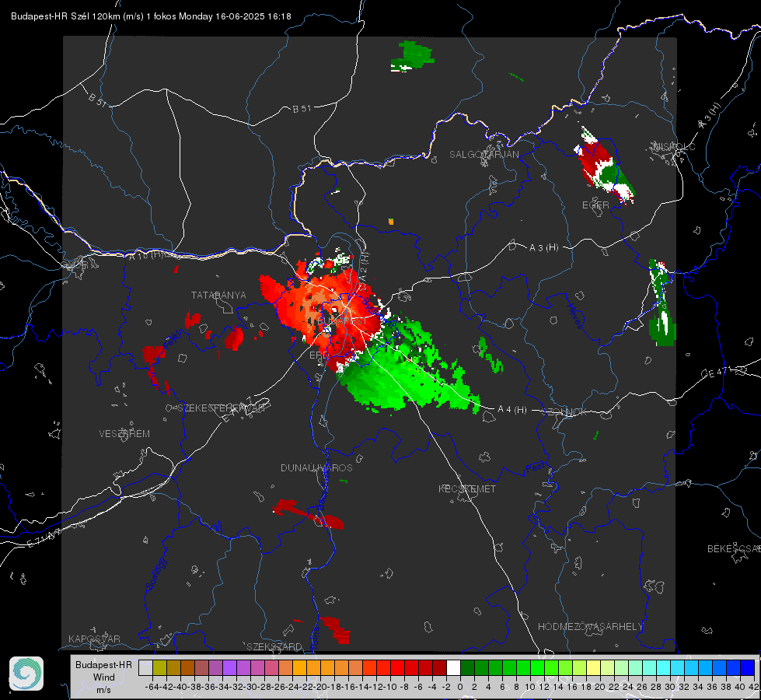Select the SZEKSZARD city label
The width and height of the screenshot is (761, 700).
pos(274,646)
